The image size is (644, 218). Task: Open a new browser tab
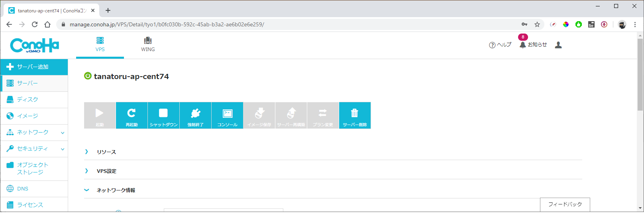tap(108, 10)
